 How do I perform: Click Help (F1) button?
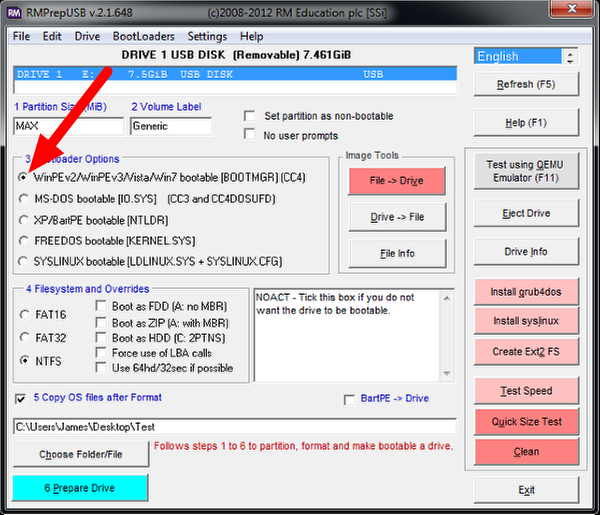(x=526, y=123)
